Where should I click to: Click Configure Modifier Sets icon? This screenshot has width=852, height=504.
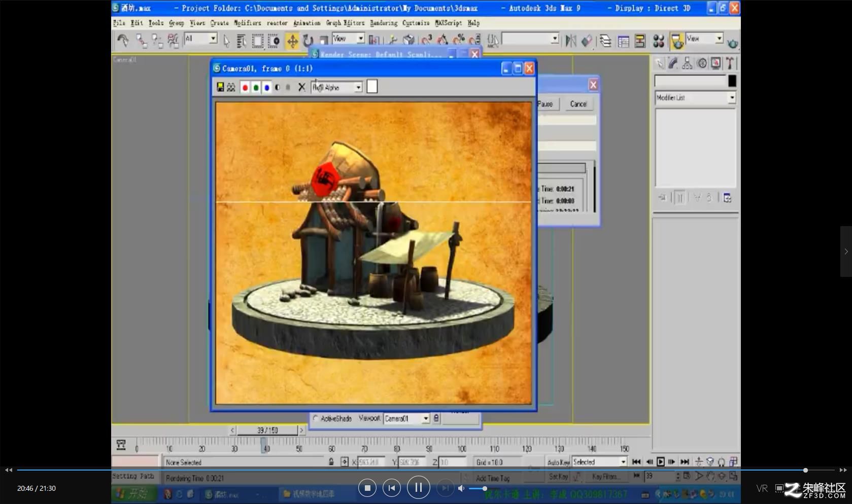727,198
